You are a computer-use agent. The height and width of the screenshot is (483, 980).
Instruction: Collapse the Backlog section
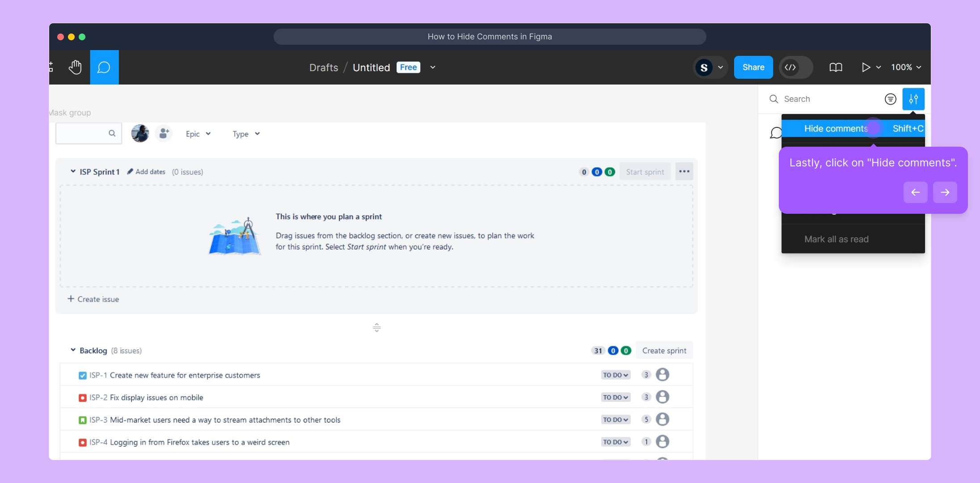73,350
